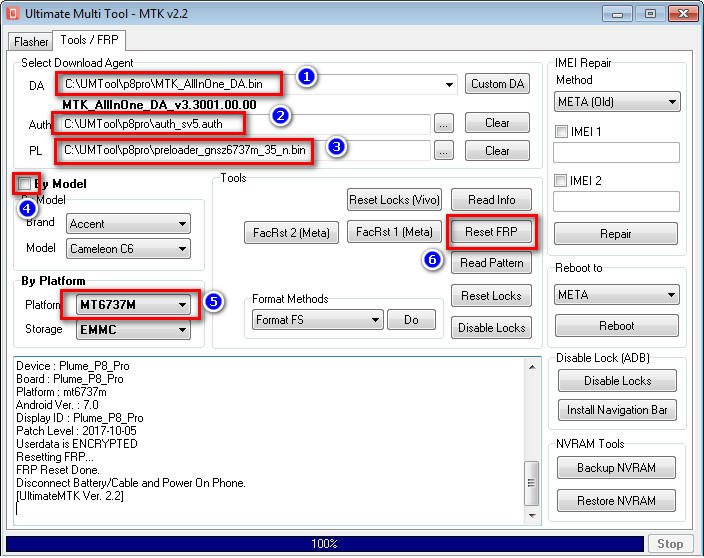This screenshot has width=704, height=558.
Task: Click the Restore NVRAM button
Action: [x=616, y=501]
